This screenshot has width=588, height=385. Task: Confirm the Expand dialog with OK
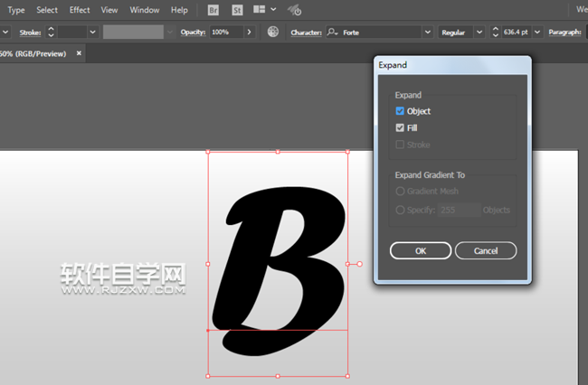click(x=421, y=250)
